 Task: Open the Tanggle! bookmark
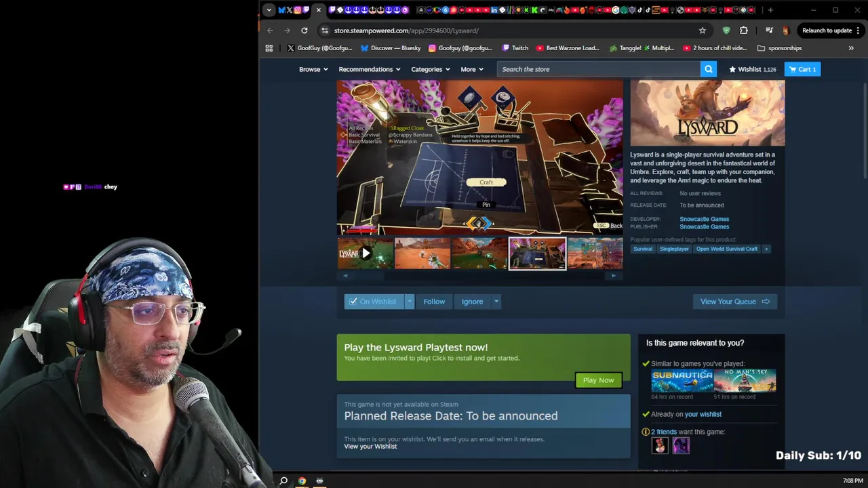[x=642, y=48]
